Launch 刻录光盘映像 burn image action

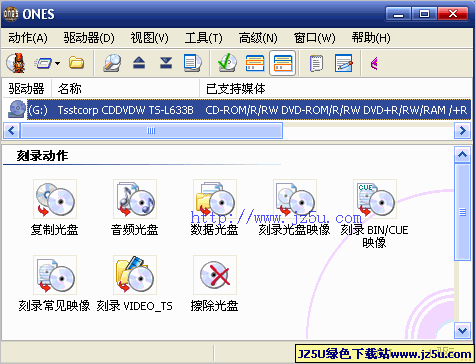[295, 208]
